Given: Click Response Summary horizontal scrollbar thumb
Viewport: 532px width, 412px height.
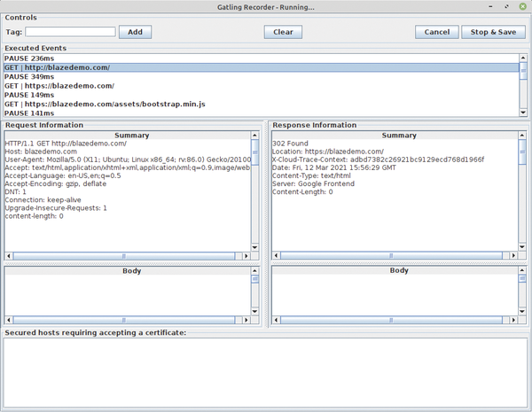Looking at the screenshot, I should (391, 255).
